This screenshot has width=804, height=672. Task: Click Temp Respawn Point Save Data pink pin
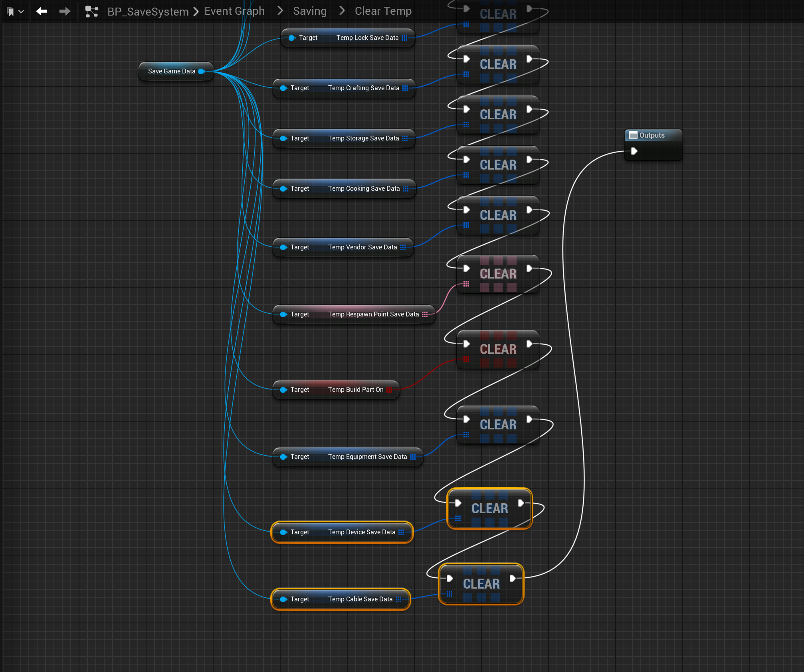[425, 314]
